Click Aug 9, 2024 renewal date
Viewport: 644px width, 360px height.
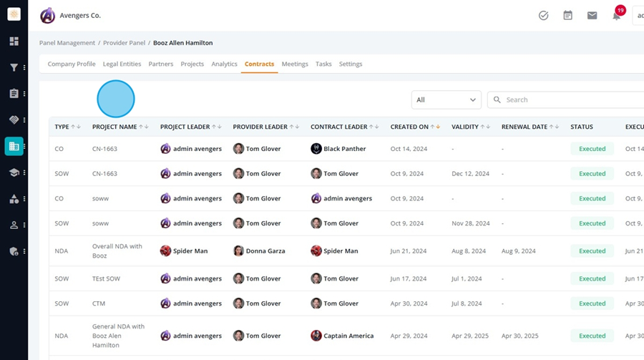(518, 251)
